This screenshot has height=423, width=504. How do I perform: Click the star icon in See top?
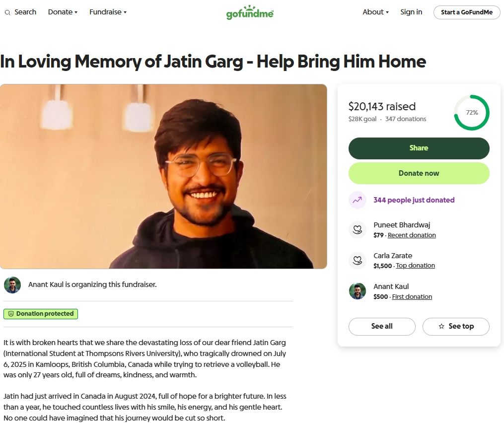pos(441,326)
